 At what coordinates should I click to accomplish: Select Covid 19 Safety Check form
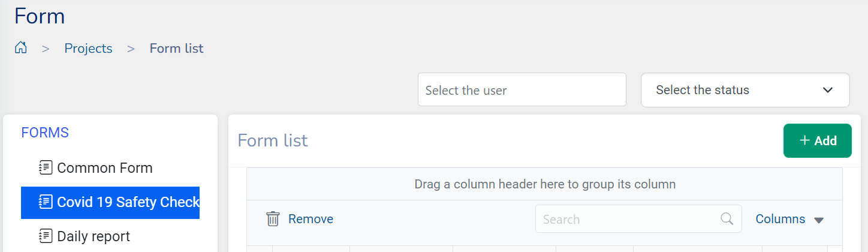[x=128, y=202]
